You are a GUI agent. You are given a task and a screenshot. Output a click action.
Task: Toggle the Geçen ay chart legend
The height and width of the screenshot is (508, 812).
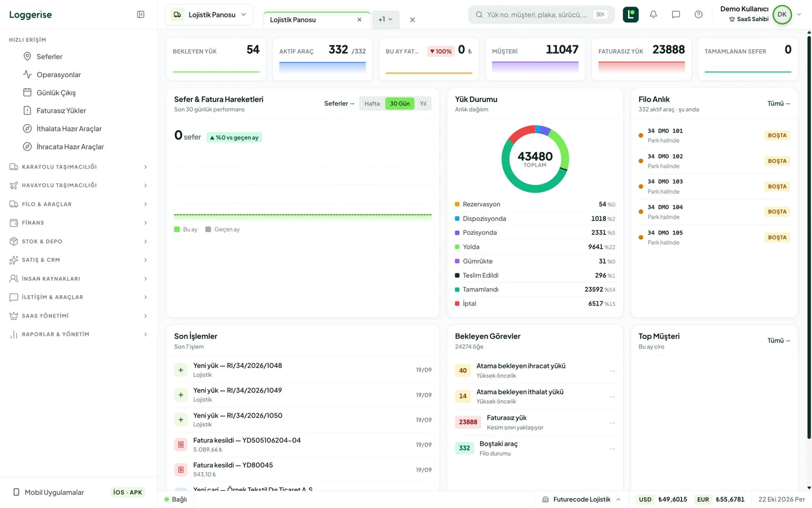pos(222,230)
